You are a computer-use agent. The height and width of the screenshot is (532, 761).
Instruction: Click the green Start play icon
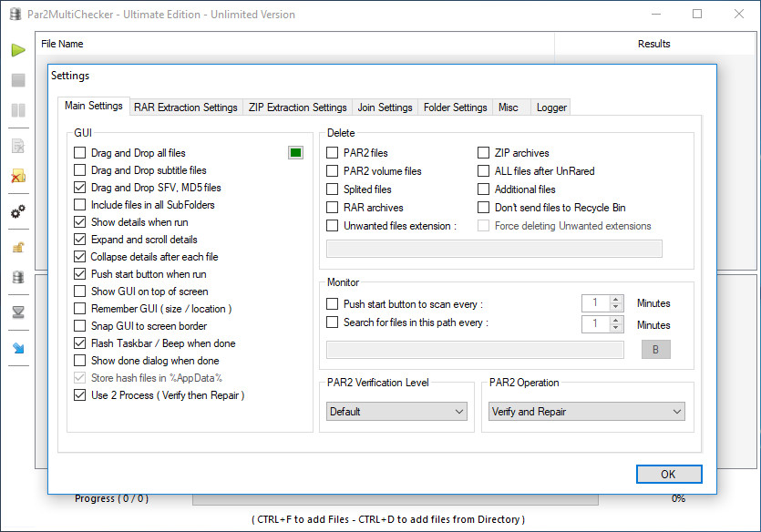[x=18, y=50]
